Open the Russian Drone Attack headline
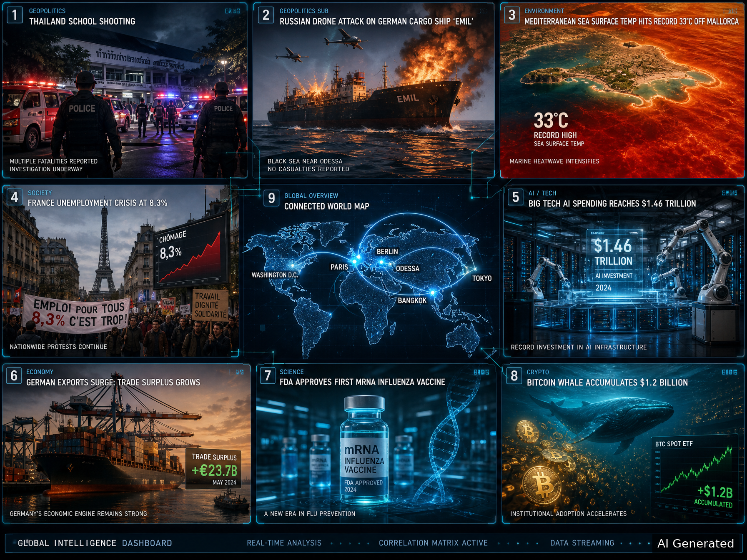Viewport: 747px width, 560px height. (x=376, y=21)
